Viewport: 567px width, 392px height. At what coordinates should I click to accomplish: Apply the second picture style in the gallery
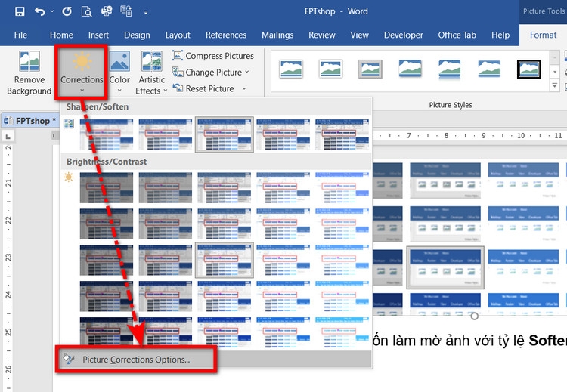coord(330,69)
